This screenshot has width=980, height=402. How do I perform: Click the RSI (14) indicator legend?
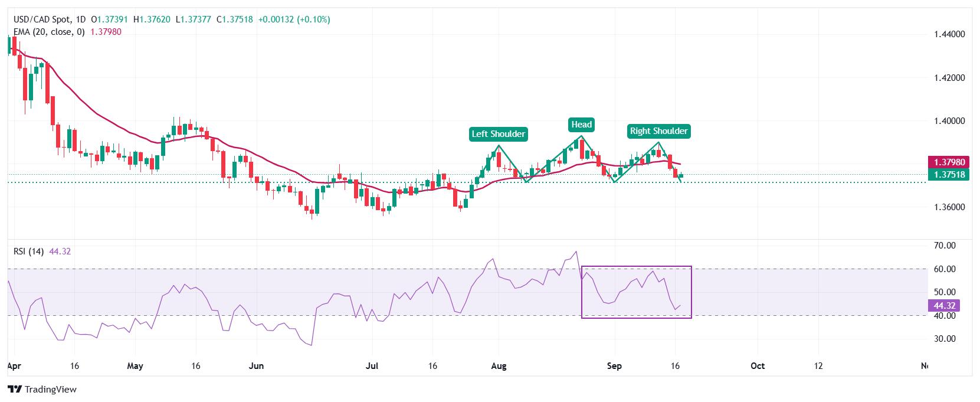[28, 251]
